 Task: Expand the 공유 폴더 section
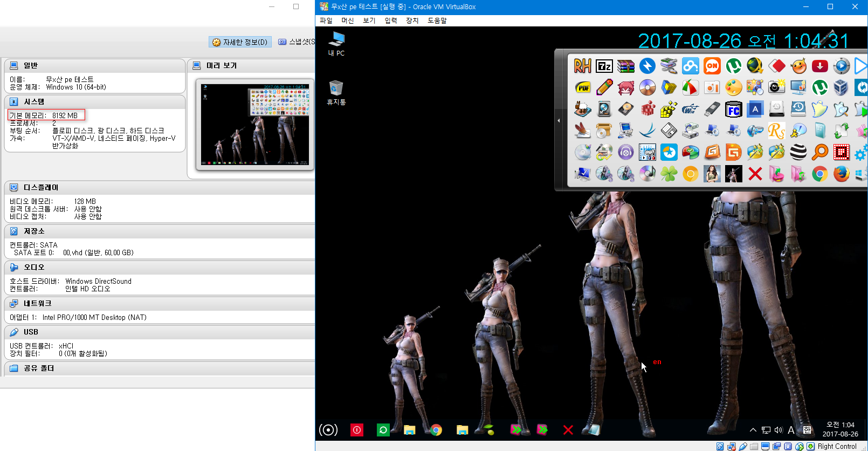38,368
